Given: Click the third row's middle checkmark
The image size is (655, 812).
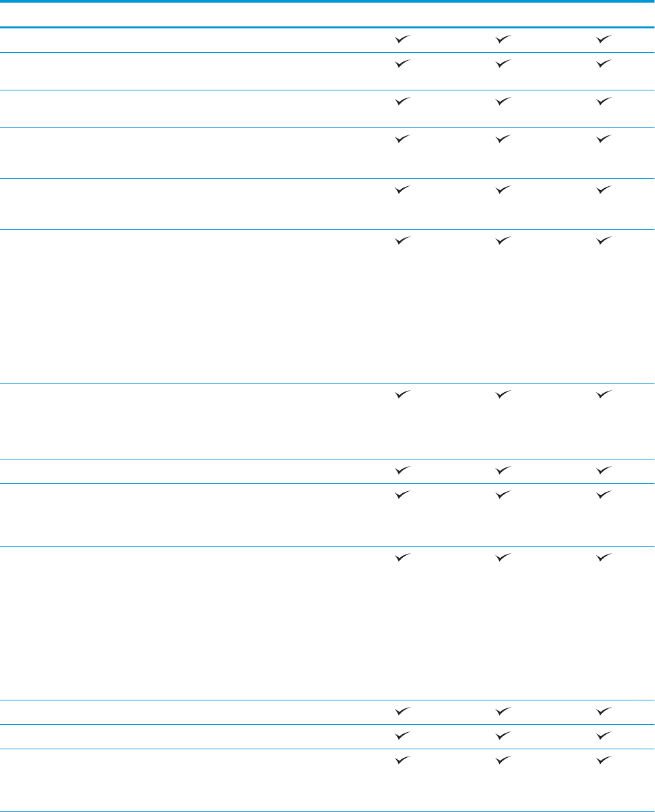Looking at the screenshot, I should (503, 102).
